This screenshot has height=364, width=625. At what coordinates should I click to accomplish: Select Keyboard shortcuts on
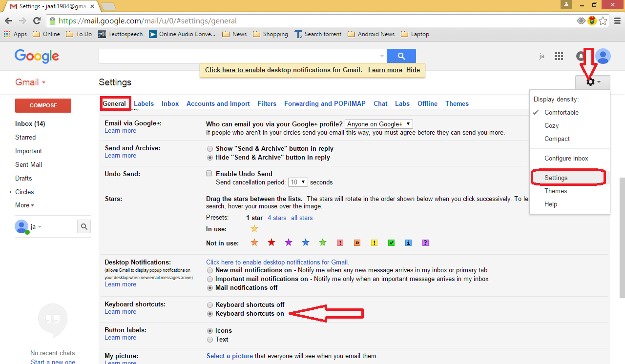pos(209,314)
